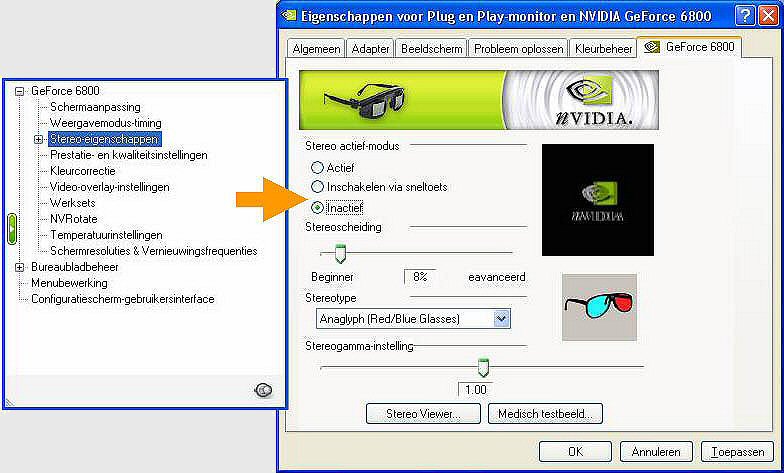Click the NVIDIA stereo preview image
Image resolution: width=784 pixels, height=473 pixels.
point(598,200)
